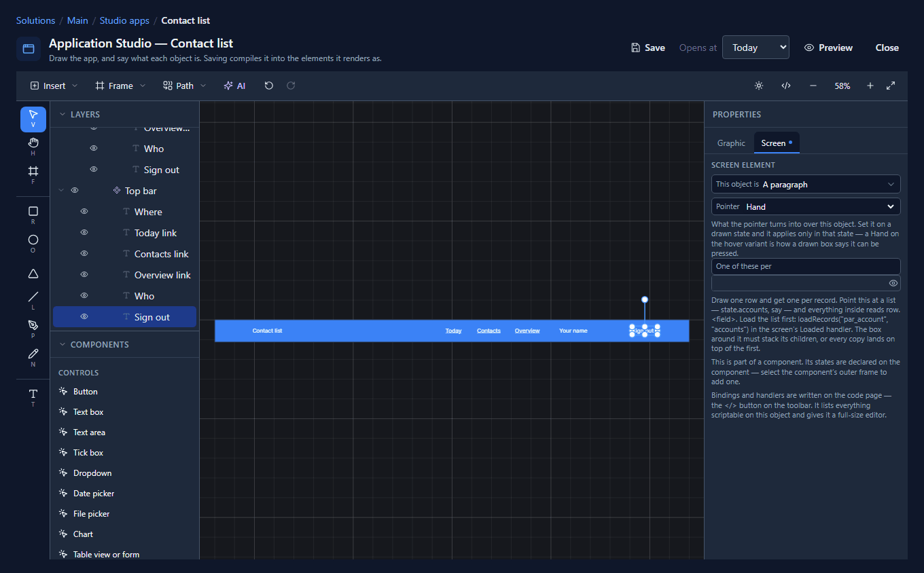924x573 pixels.
Task: Save the Contact list app
Action: (x=648, y=48)
